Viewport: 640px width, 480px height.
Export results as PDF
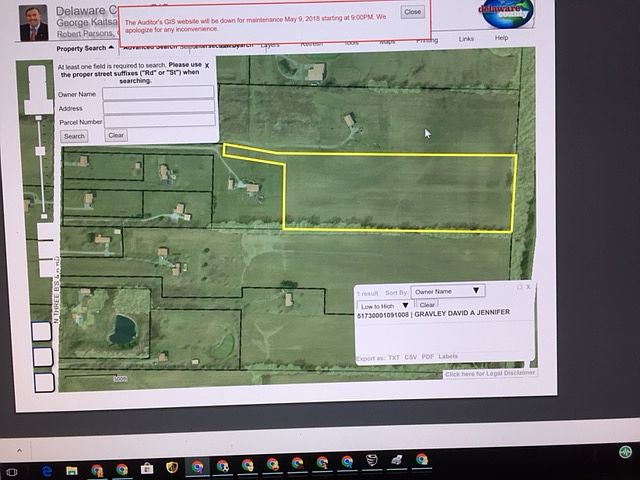click(428, 357)
